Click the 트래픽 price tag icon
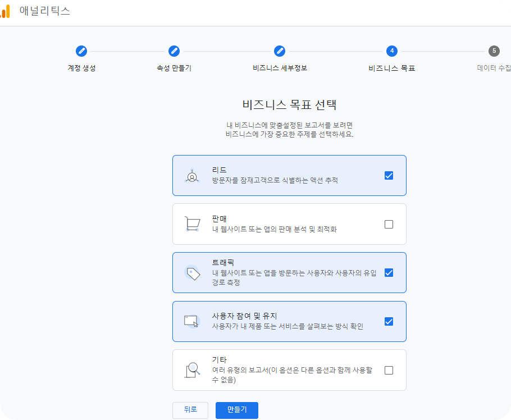The height and width of the screenshot is (420, 511). pos(192,272)
